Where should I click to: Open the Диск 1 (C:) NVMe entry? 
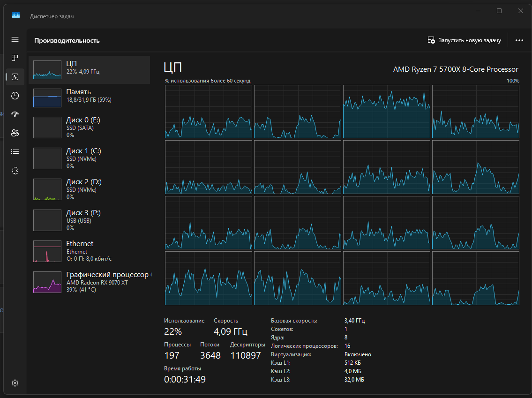89,158
